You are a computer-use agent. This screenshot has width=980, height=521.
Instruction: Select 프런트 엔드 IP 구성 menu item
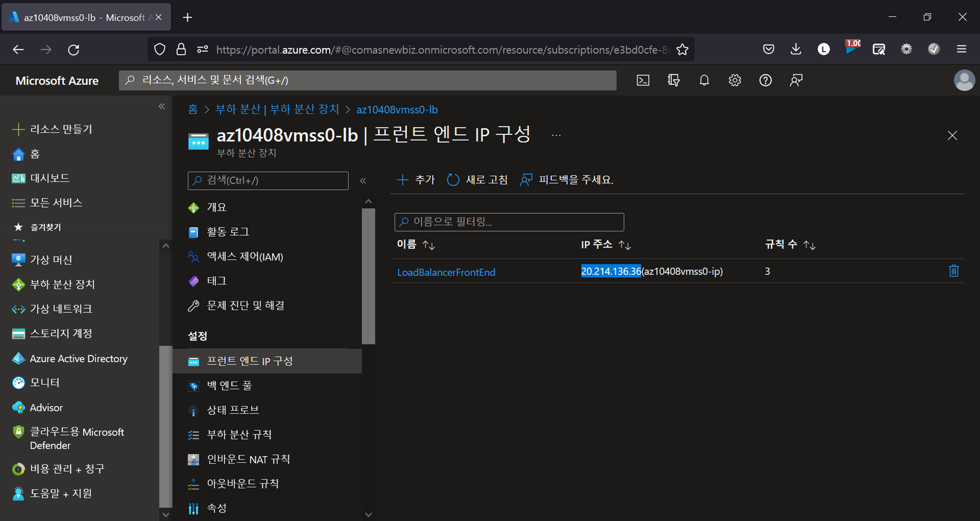click(267, 361)
